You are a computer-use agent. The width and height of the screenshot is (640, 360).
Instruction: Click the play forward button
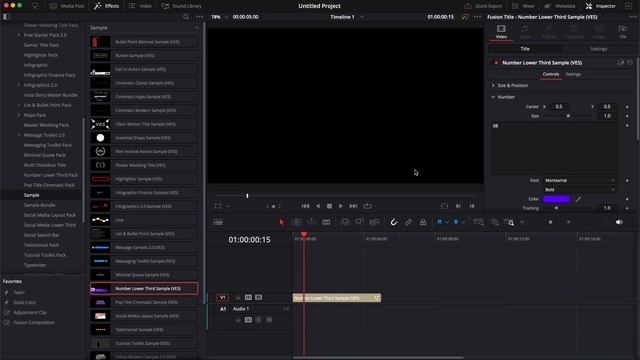pos(341,206)
